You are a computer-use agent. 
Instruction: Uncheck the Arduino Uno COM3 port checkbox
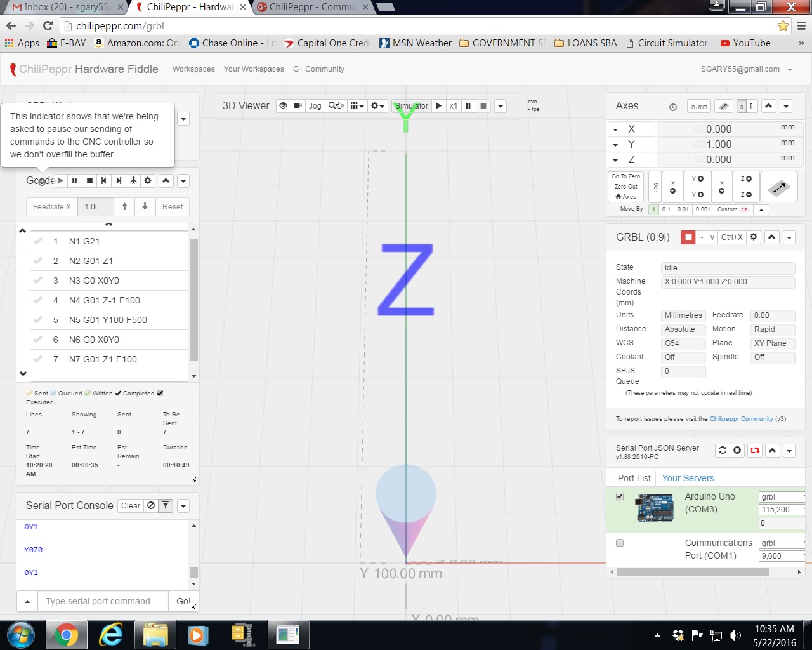(620, 497)
